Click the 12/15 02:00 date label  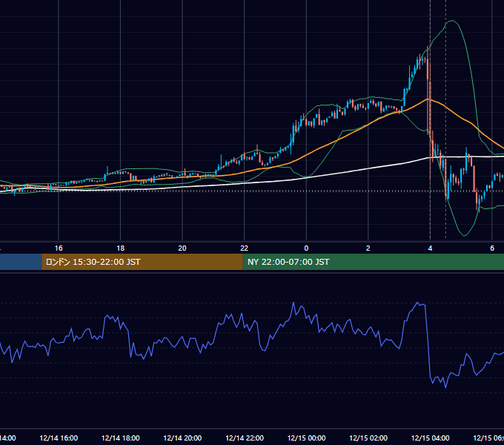(x=368, y=438)
